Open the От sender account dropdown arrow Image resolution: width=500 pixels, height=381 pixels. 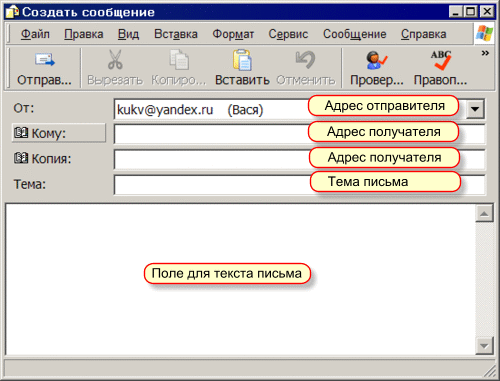[475, 109]
